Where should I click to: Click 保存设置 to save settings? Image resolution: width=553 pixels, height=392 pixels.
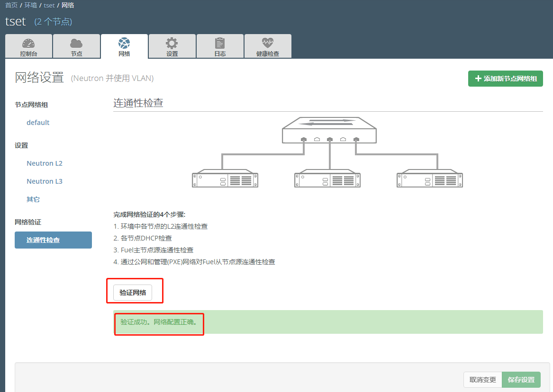point(521,379)
